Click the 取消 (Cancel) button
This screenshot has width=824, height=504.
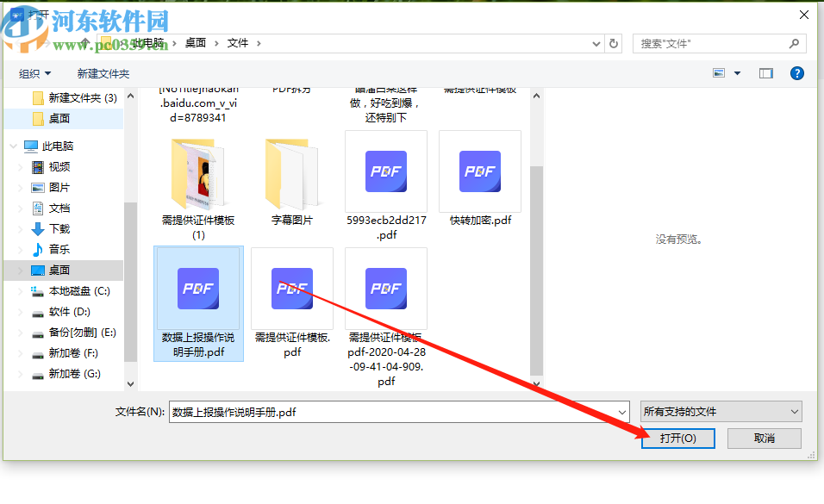coord(764,439)
